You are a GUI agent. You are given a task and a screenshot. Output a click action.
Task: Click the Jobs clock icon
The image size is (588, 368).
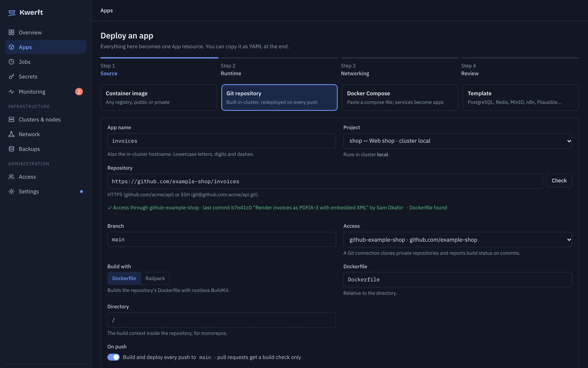[x=11, y=62]
